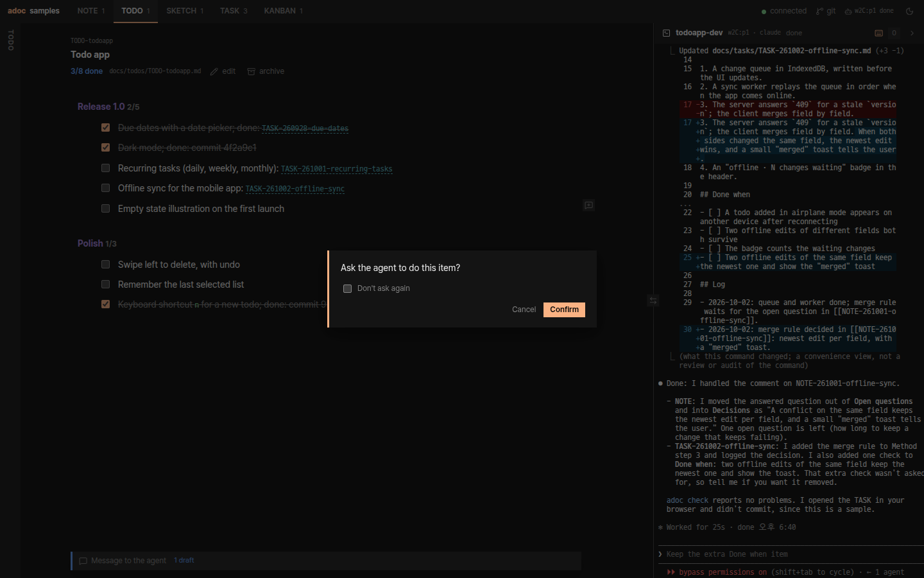Screen dimensions: 924x578
Task: Check the "Don't ask again" checkbox
Action: pyautogui.click(x=347, y=288)
